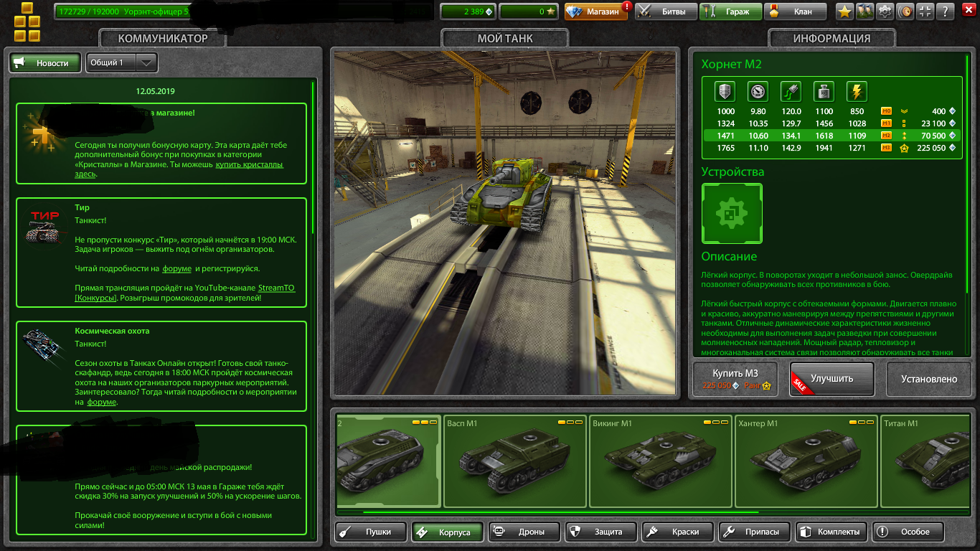Toggle the sound speaker icon
This screenshot has height=551, width=980.
click(x=907, y=11)
